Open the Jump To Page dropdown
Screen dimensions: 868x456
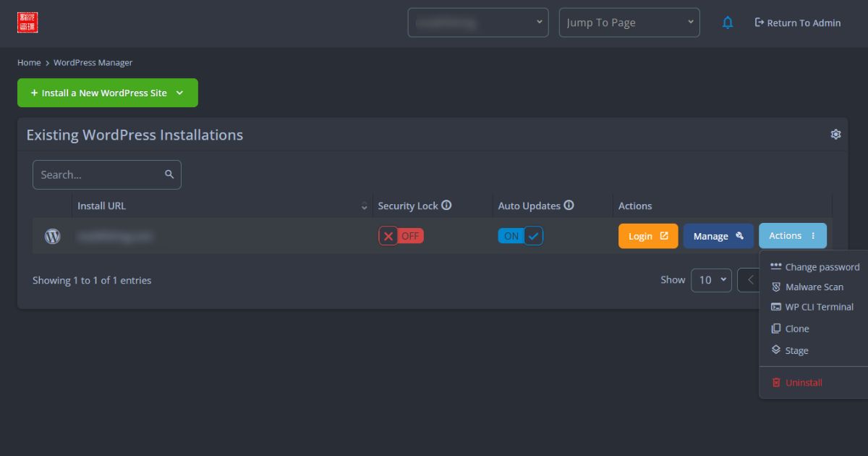(629, 22)
